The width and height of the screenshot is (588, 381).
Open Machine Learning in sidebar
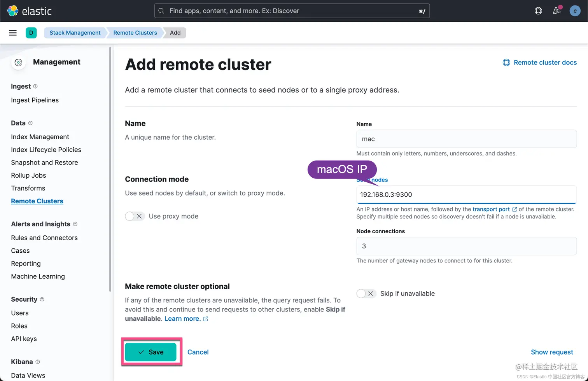tap(38, 276)
